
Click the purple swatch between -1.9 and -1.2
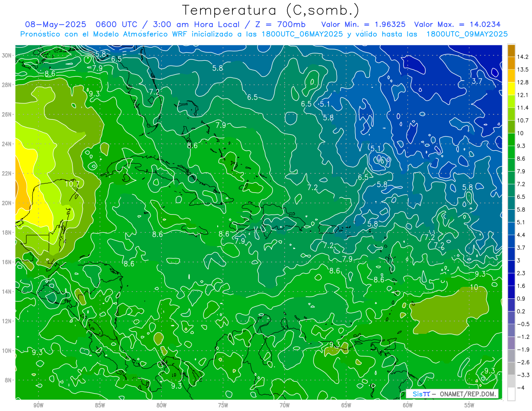pos(511,343)
